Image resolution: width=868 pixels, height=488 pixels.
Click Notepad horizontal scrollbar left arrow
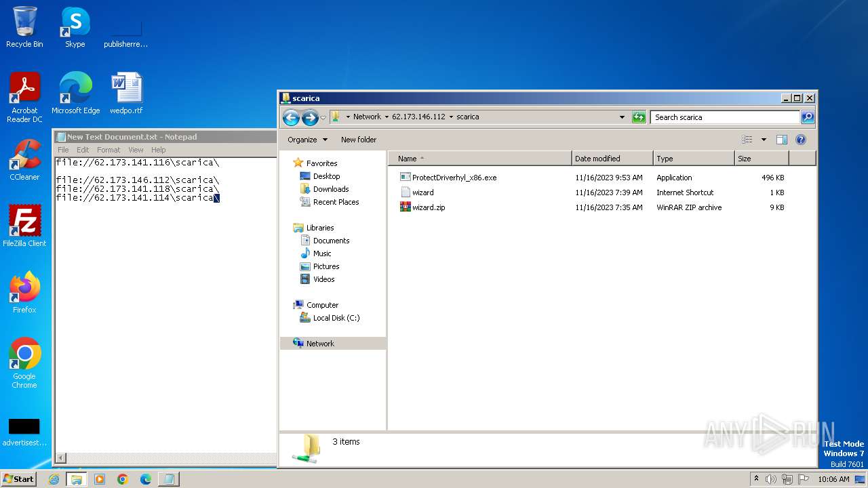pos(61,458)
